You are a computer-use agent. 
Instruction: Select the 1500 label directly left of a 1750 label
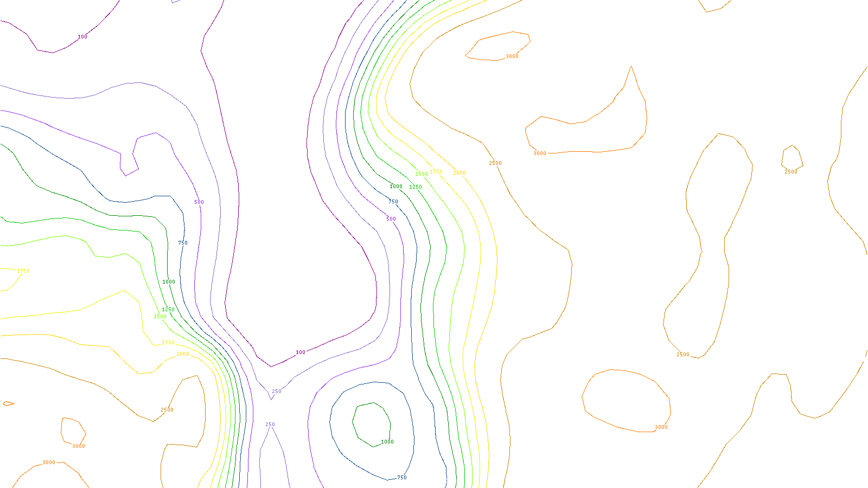[x=422, y=174]
